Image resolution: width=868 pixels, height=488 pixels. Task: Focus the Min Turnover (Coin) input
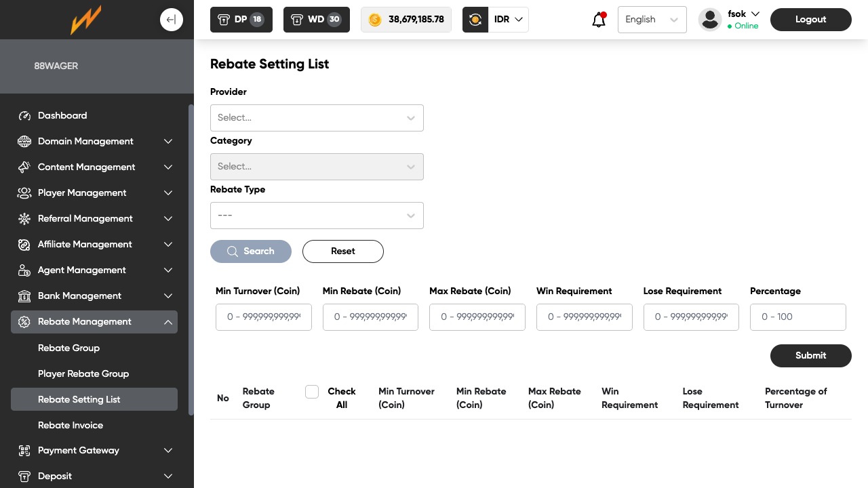[264, 317]
